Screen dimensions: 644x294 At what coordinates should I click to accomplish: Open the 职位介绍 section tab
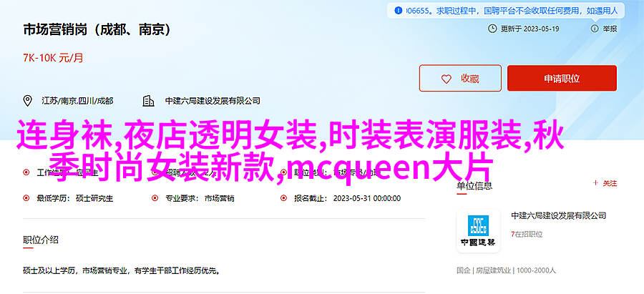point(40,240)
